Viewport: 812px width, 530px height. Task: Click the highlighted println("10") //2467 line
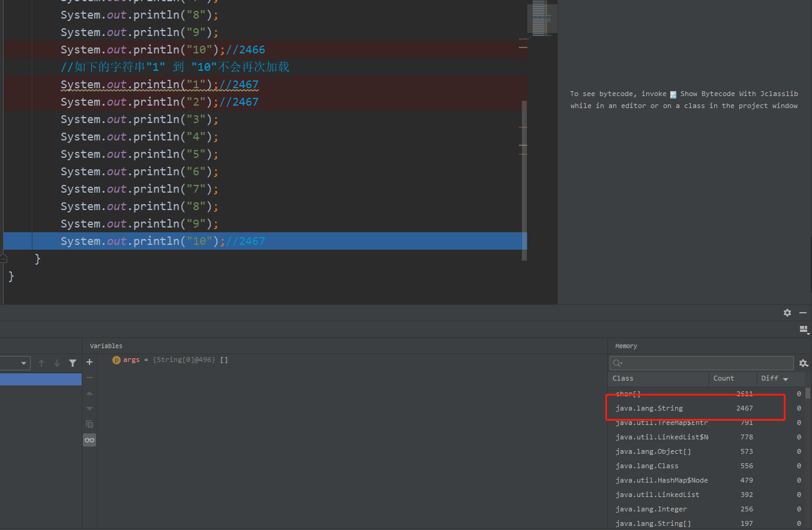(264, 241)
